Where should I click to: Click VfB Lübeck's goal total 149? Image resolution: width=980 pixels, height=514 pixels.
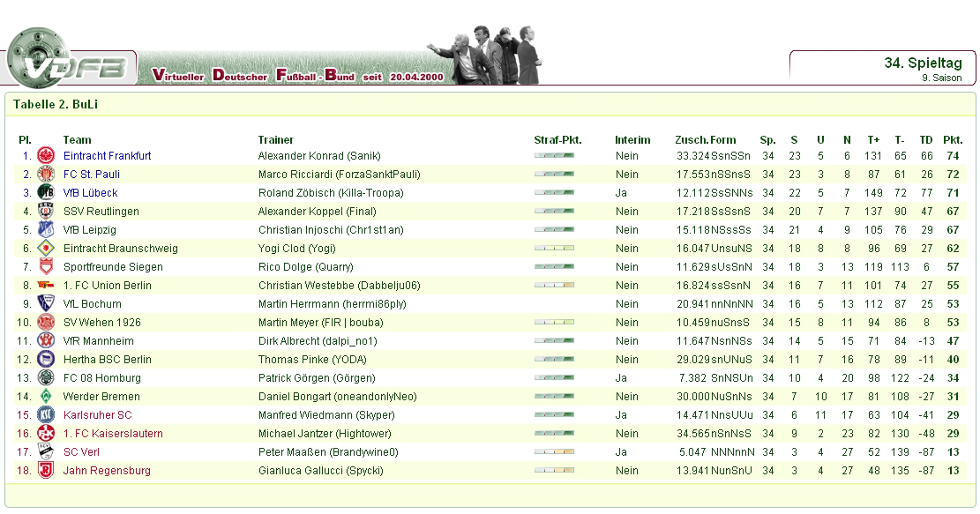873,193
